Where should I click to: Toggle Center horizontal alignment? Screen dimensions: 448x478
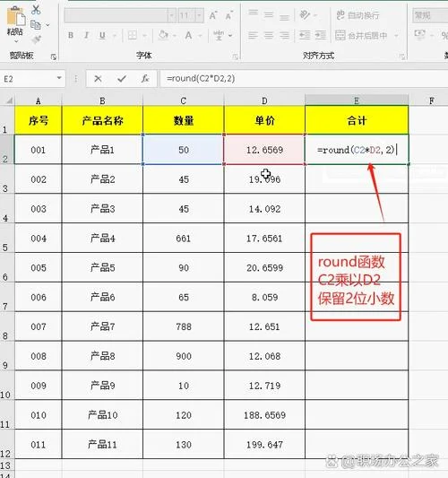click(269, 35)
